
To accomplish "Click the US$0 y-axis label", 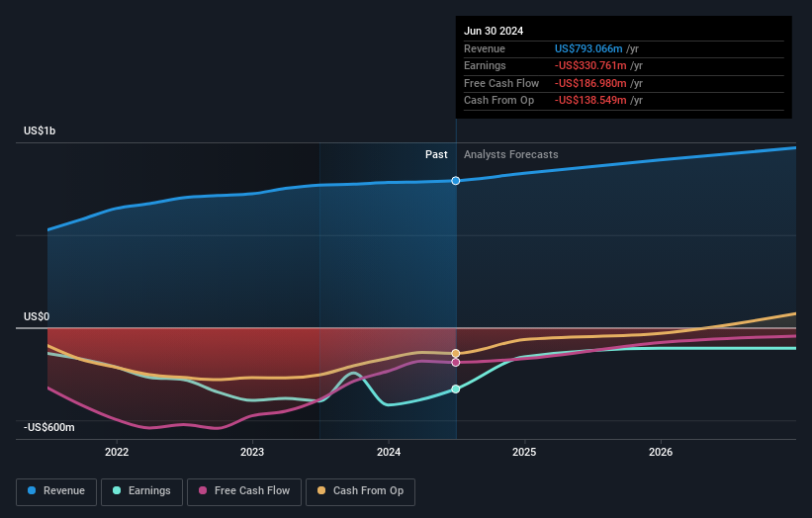I will click(37, 316).
